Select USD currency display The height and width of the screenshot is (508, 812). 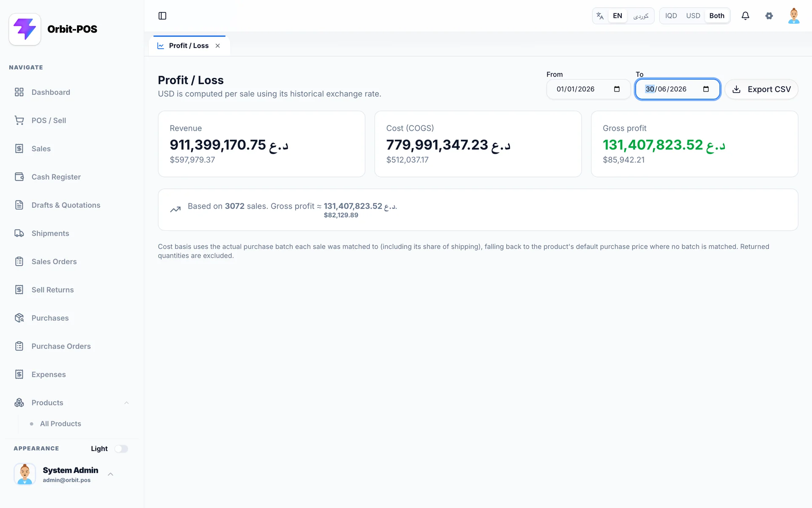(x=693, y=16)
